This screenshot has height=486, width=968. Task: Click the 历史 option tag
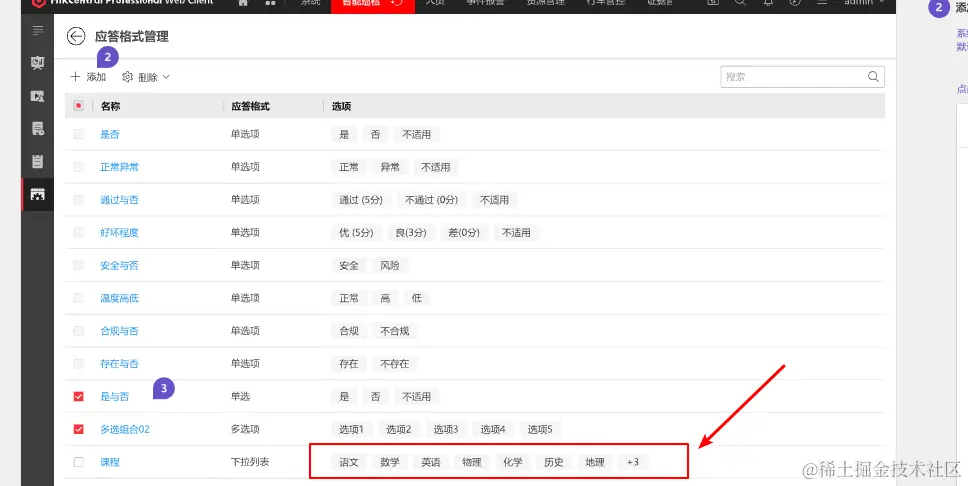tap(554, 462)
